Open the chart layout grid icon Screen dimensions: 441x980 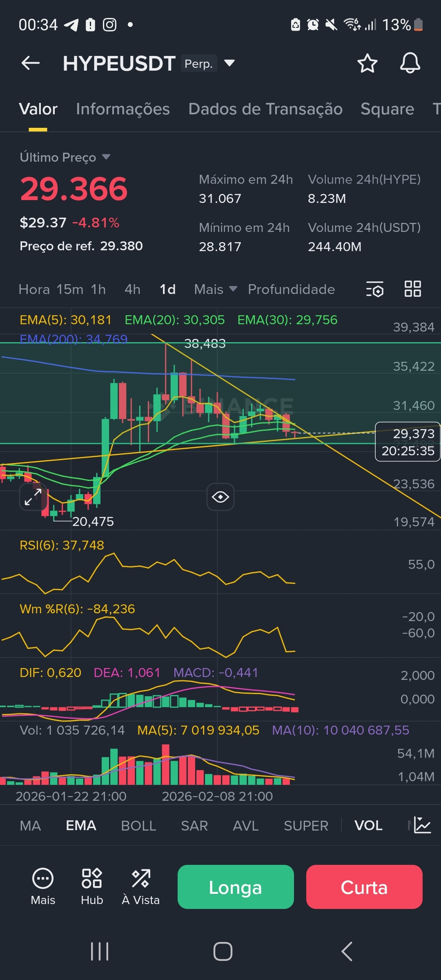click(x=412, y=289)
